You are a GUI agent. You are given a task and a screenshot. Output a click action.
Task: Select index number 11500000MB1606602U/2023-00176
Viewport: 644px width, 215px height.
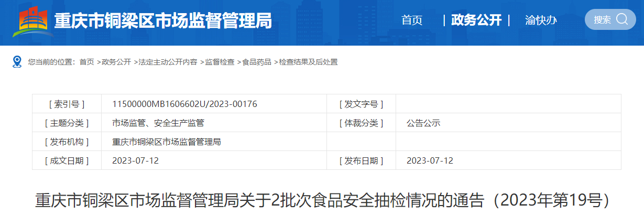(184, 104)
